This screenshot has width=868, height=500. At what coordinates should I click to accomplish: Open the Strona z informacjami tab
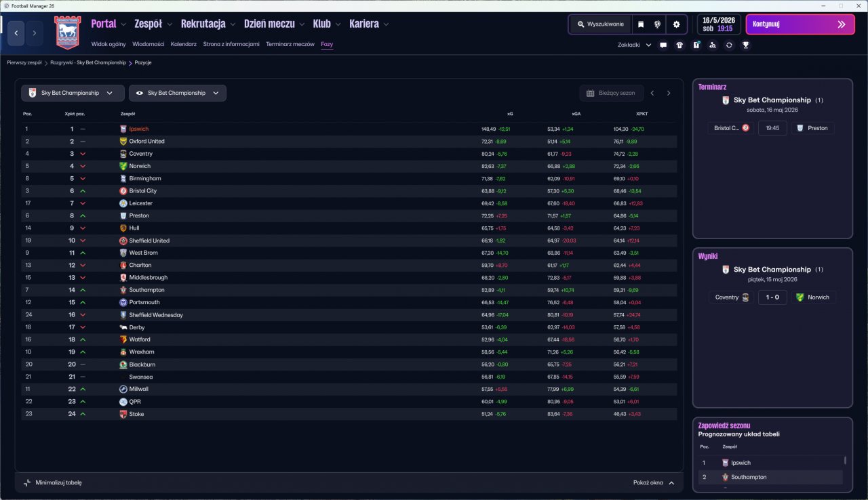pyautogui.click(x=231, y=44)
